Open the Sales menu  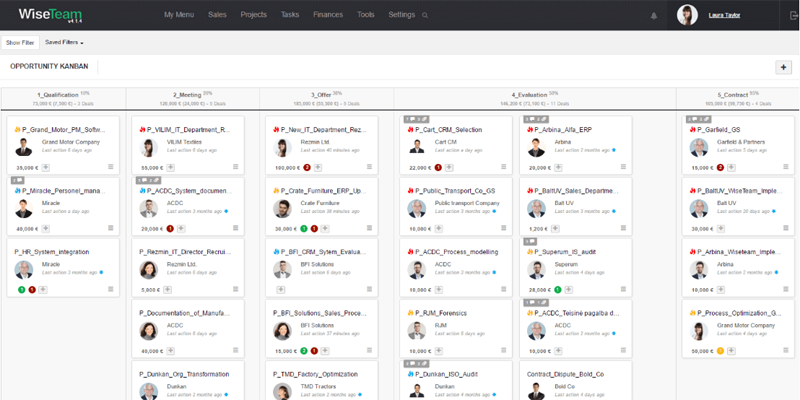coord(217,15)
